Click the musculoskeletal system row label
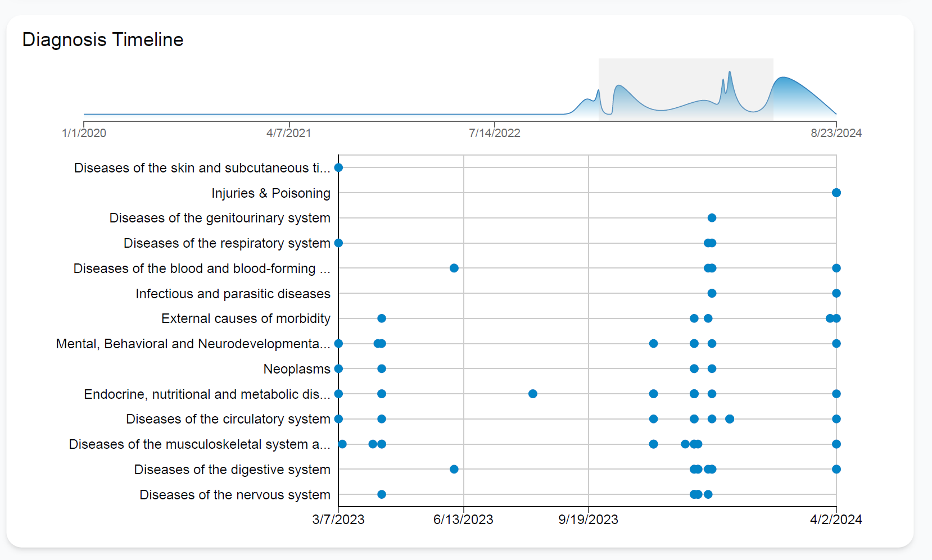The width and height of the screenshot is (932, 560). (200, 444)
